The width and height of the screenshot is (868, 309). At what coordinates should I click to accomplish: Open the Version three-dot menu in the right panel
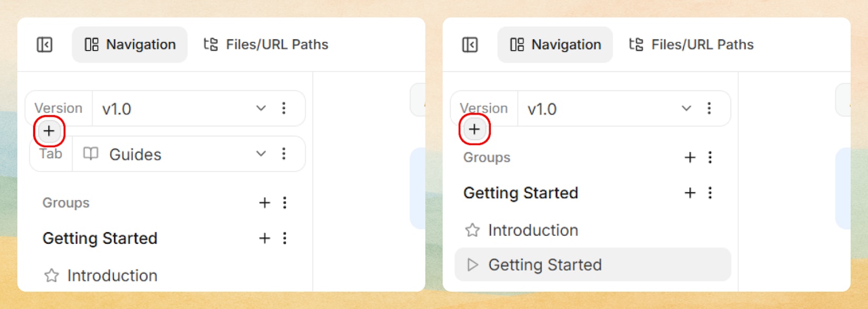[x=709, y=108]
